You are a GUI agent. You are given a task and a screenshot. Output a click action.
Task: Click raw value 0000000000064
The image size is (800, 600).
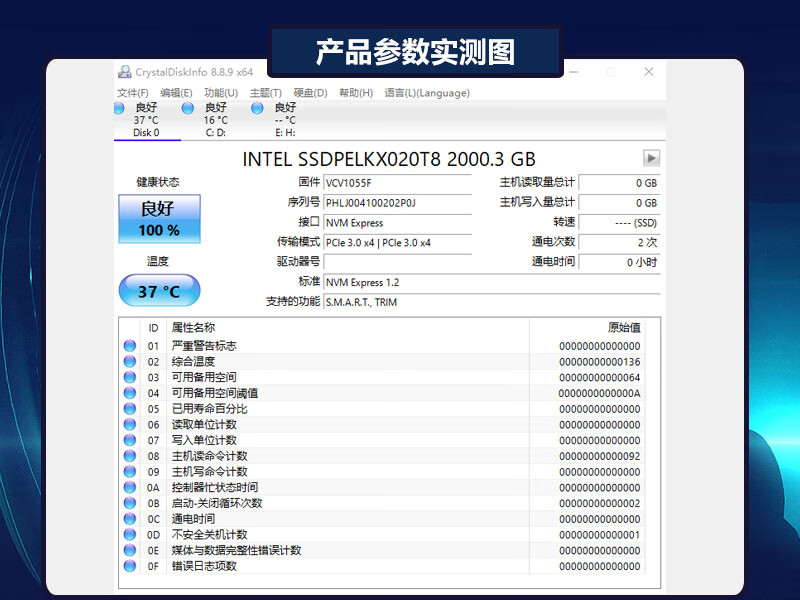coord(599,378)
